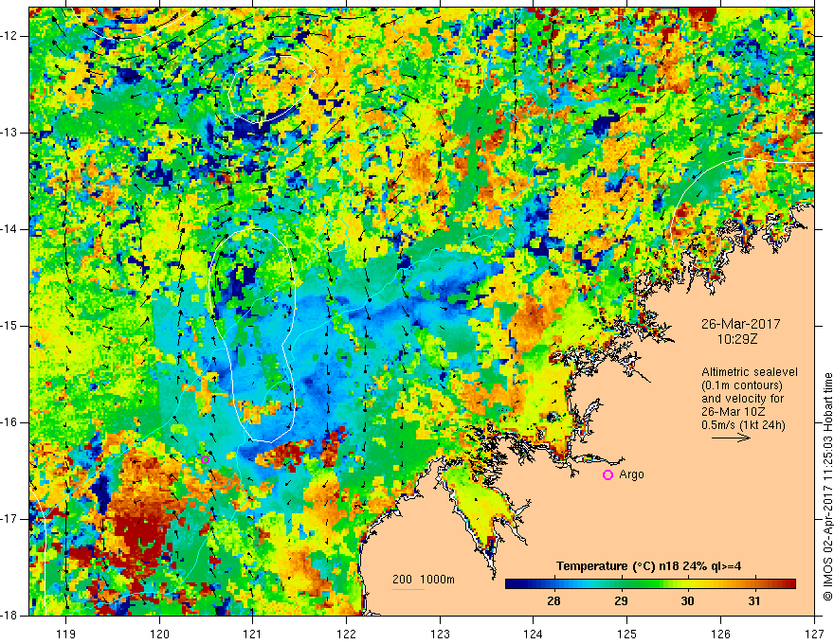Click longitude label '126'
This screenshot has width=834, height=644.
(720, 634)
